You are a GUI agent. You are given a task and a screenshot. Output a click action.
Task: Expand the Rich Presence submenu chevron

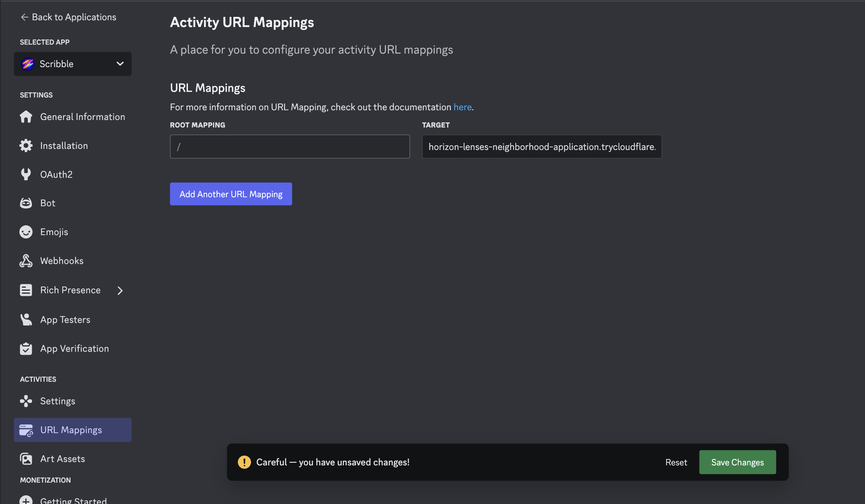point(120,290)
